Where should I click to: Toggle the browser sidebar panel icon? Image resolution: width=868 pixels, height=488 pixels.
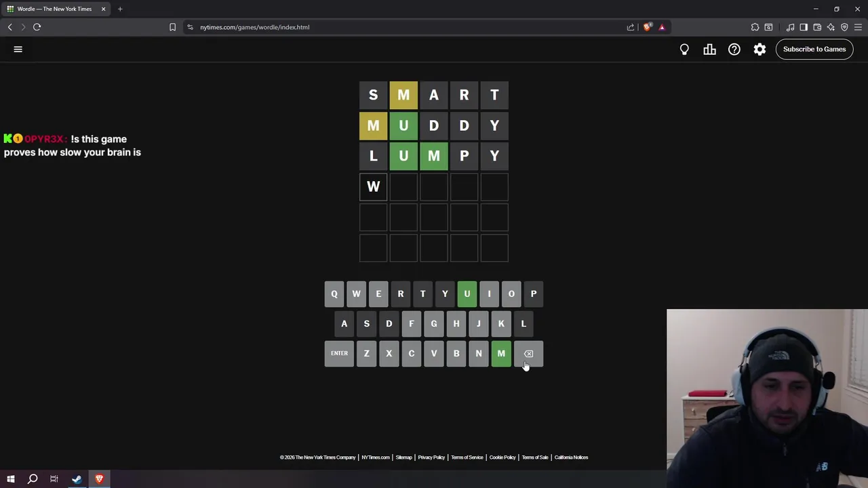coord(804,27)
